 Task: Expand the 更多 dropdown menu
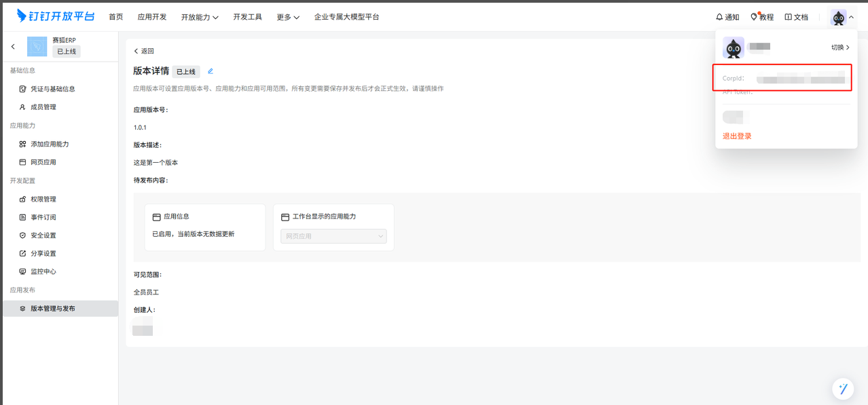pos(288,17)
